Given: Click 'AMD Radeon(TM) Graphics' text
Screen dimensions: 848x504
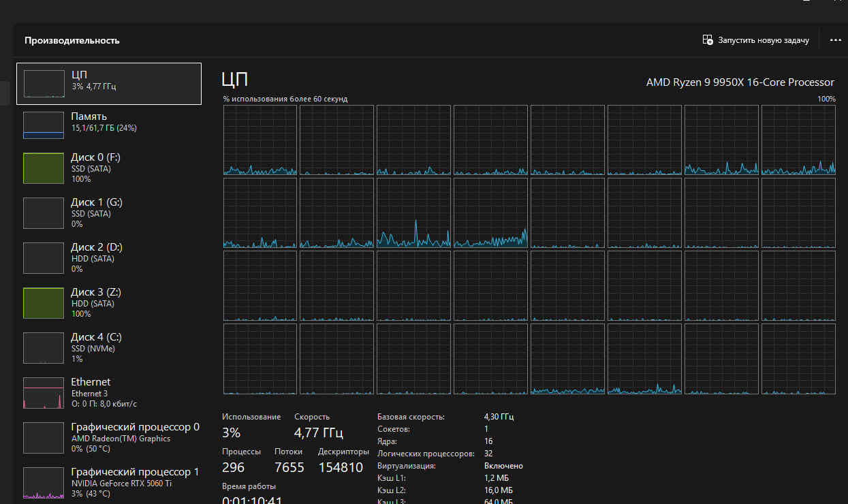Looking at the screenshot, I should 121,439.
